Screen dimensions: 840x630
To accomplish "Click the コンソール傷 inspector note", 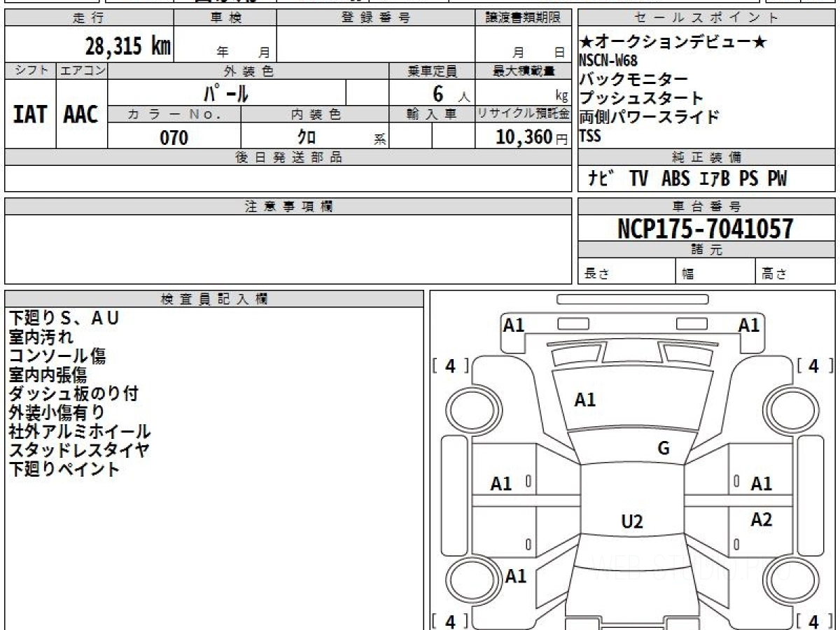I will (57, 356).
